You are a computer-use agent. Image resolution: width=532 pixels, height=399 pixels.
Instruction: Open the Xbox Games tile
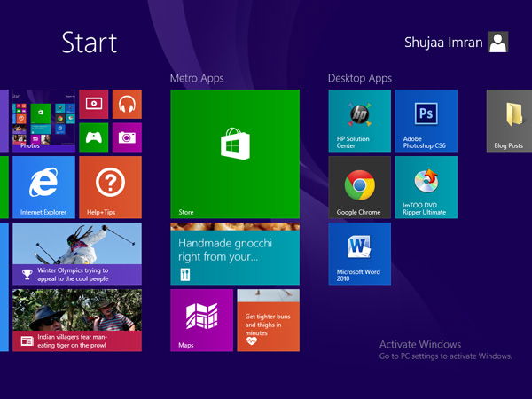[x=94, y=137]
